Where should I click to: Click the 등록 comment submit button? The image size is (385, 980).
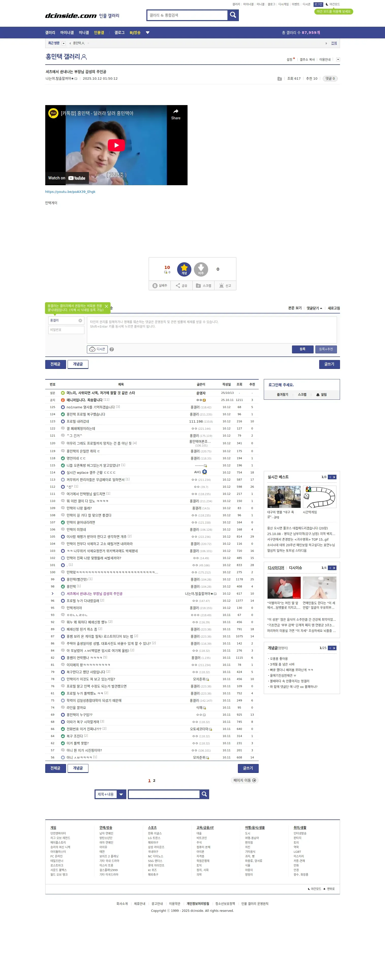click(x=302, y=349)
